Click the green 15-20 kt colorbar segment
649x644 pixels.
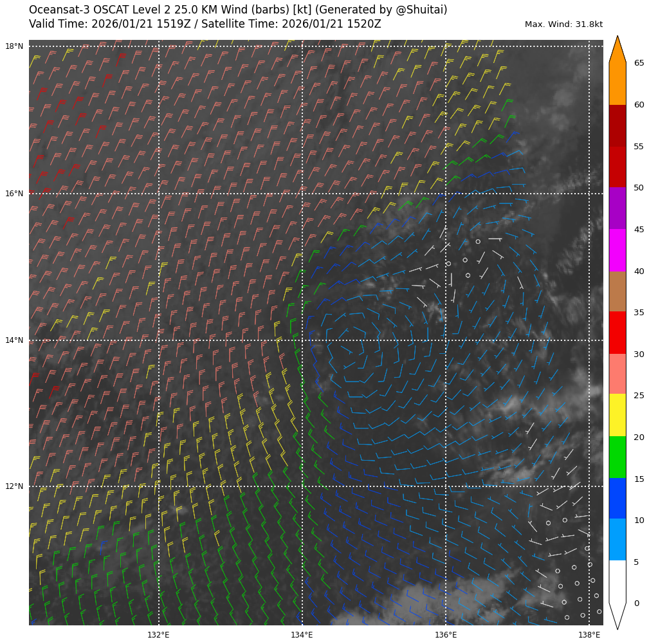coord(617,457)
